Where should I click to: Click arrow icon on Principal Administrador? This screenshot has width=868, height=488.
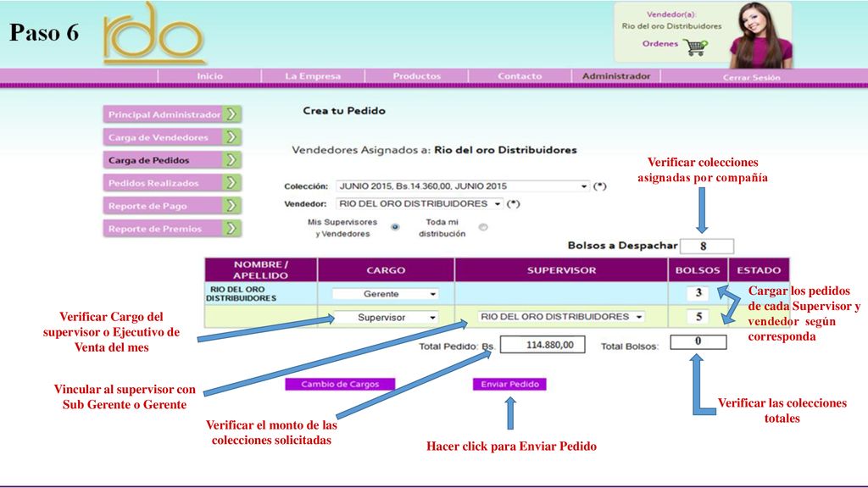click(x=232, y=114)
